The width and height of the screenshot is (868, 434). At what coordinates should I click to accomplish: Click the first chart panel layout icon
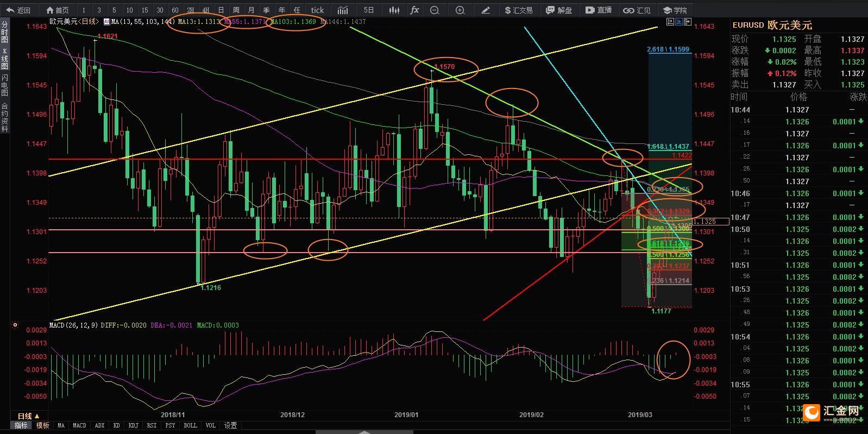670,22
